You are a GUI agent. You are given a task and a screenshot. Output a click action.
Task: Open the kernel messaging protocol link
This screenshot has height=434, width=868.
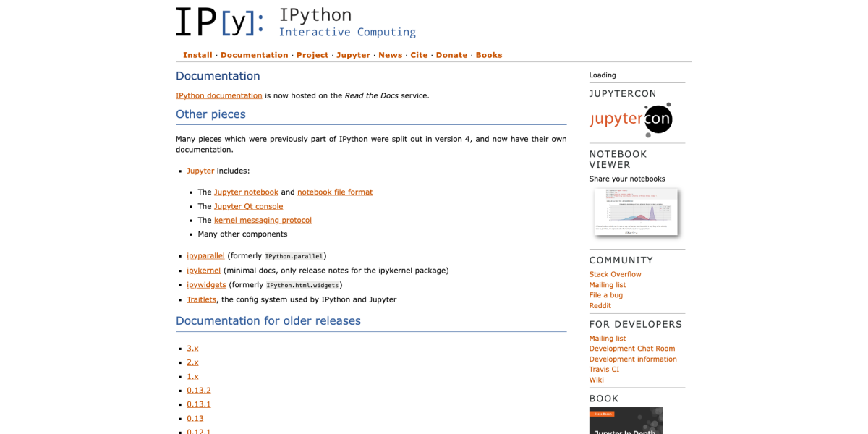[263, 220]
